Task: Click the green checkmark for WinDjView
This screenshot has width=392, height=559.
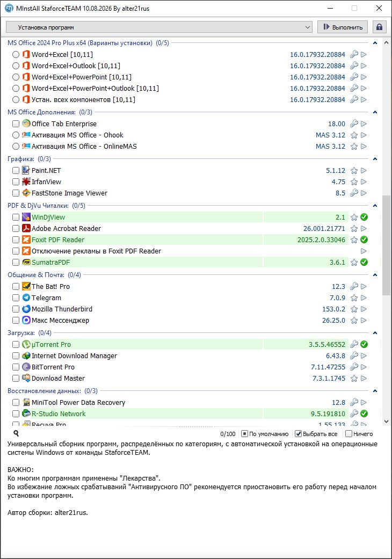Action: click(x=364, y=217)
